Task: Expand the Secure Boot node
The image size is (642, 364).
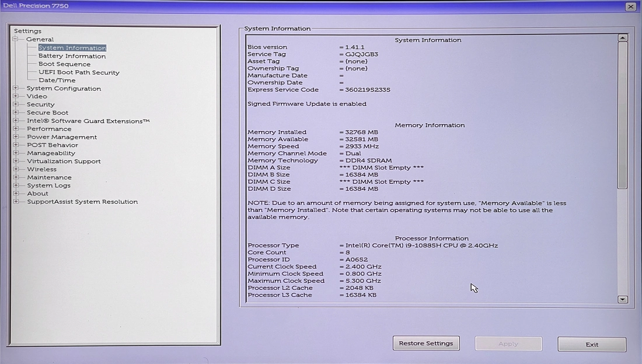Action: pos(16,113)
